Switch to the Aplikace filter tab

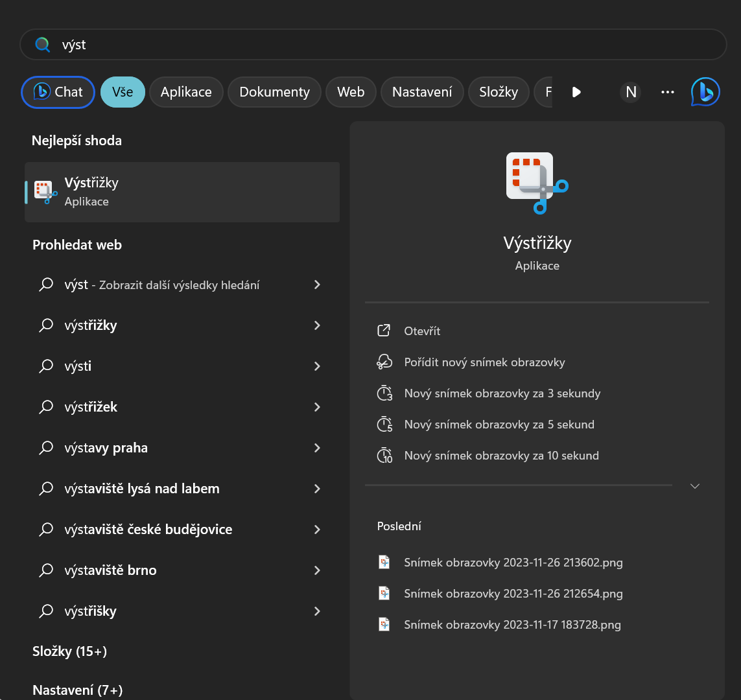click(186, 92)
